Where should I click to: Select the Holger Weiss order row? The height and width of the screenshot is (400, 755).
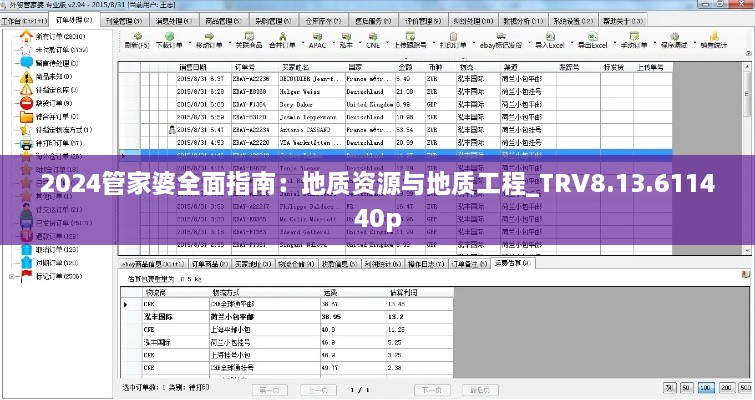point(395,91)
